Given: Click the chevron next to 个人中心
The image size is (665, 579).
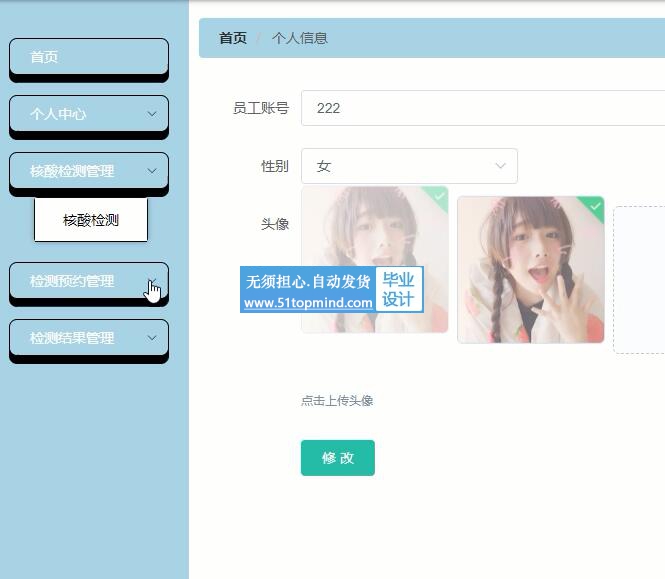Looking at the screenshot, I should [152, 114].
